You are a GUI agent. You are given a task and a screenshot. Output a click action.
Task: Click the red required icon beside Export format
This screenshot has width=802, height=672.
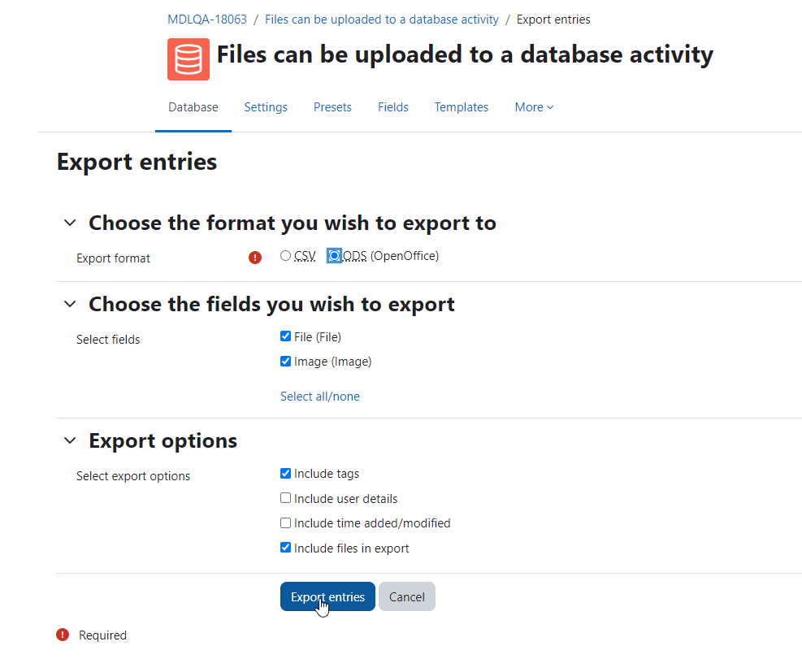click(254, 258)
